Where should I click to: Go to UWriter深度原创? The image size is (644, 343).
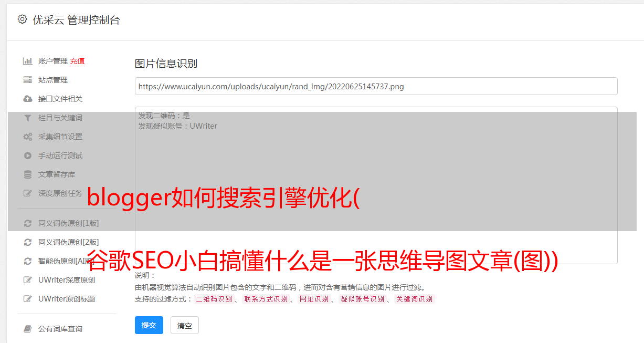coord(67,280)
